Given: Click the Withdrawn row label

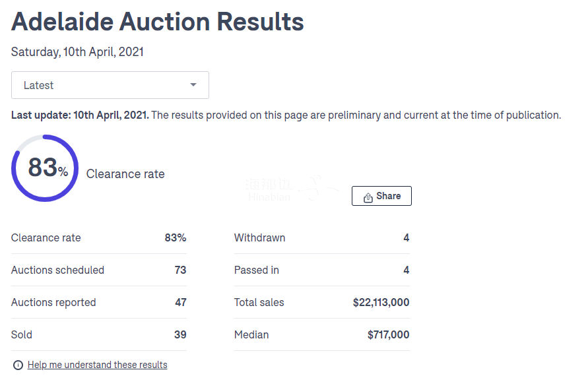Looking at the screenshot, I should [x=259, y=237].
